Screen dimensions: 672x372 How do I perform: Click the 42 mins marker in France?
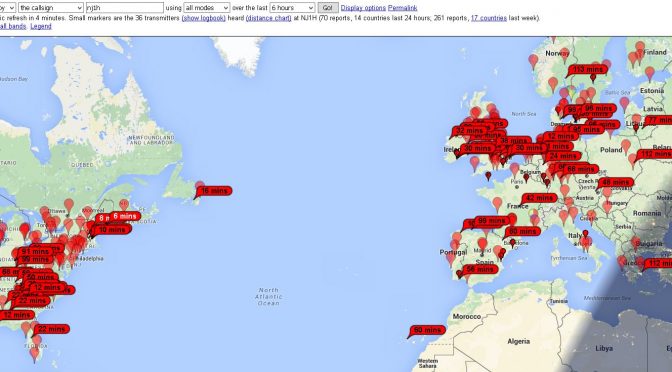click(539, 198)
